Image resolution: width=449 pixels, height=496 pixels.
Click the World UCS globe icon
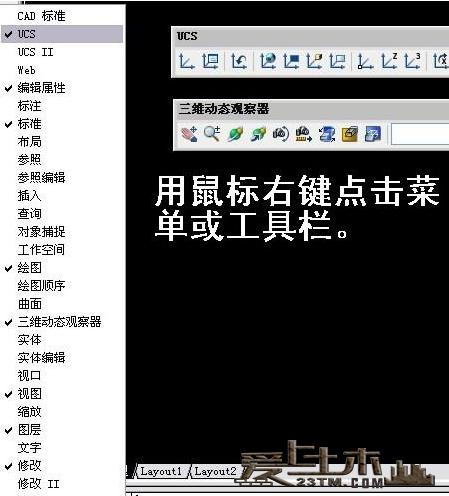tap(268, 61)
